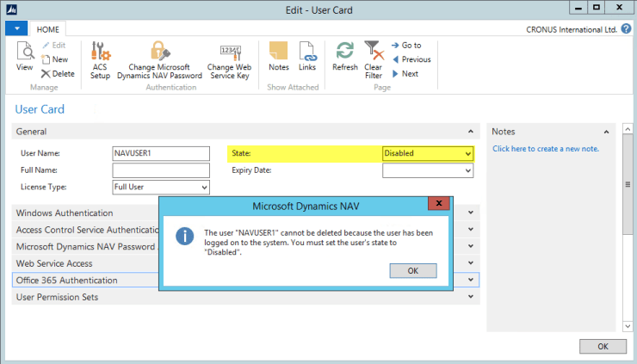Open attached Links
Viewport: 637px width, 364px height.
point(307,57)
